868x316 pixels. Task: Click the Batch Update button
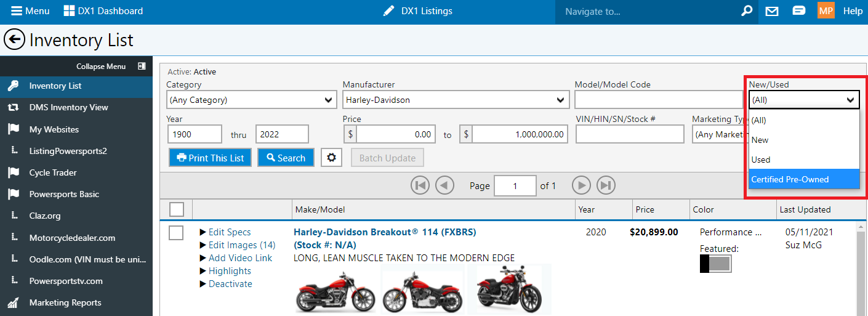tap(387, 158)
